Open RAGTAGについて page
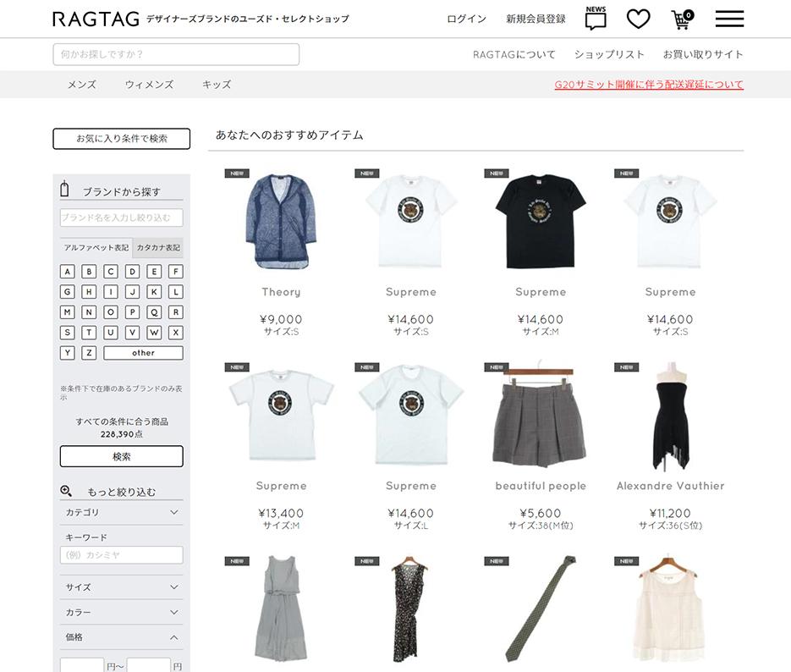 pos(514,54)
